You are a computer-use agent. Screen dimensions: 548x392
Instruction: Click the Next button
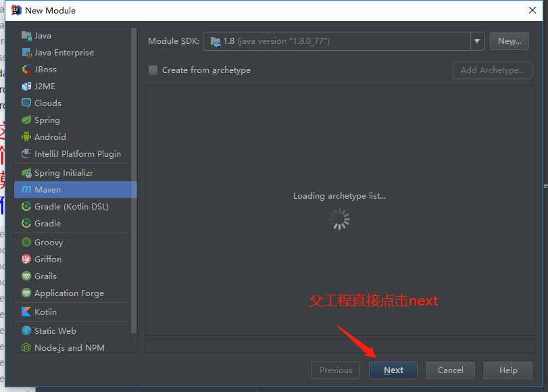click(393, 370)
